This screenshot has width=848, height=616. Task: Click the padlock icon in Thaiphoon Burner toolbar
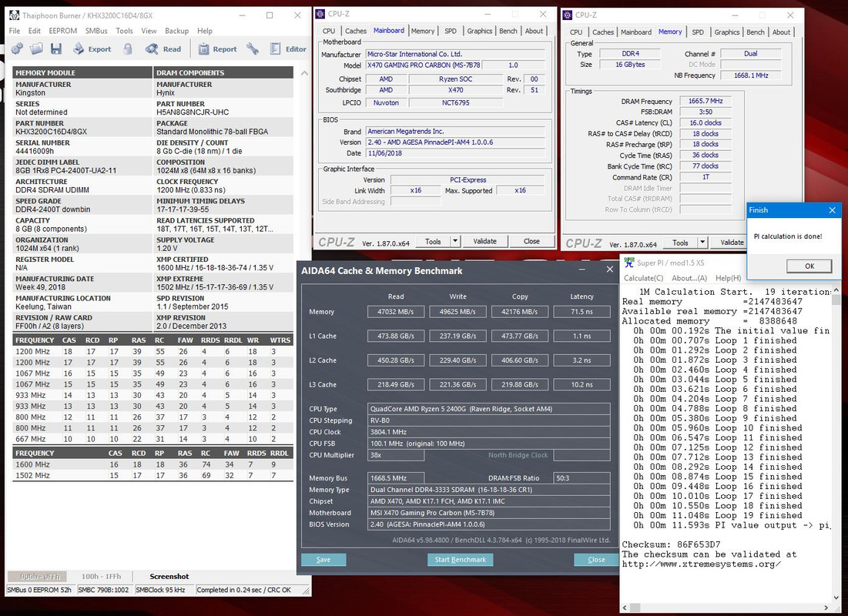pos(128,49)
